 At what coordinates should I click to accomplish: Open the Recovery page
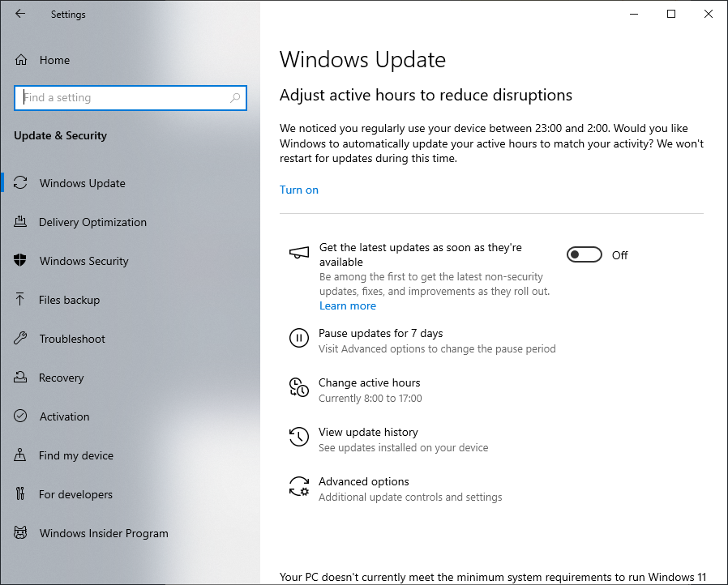[61, 378]
